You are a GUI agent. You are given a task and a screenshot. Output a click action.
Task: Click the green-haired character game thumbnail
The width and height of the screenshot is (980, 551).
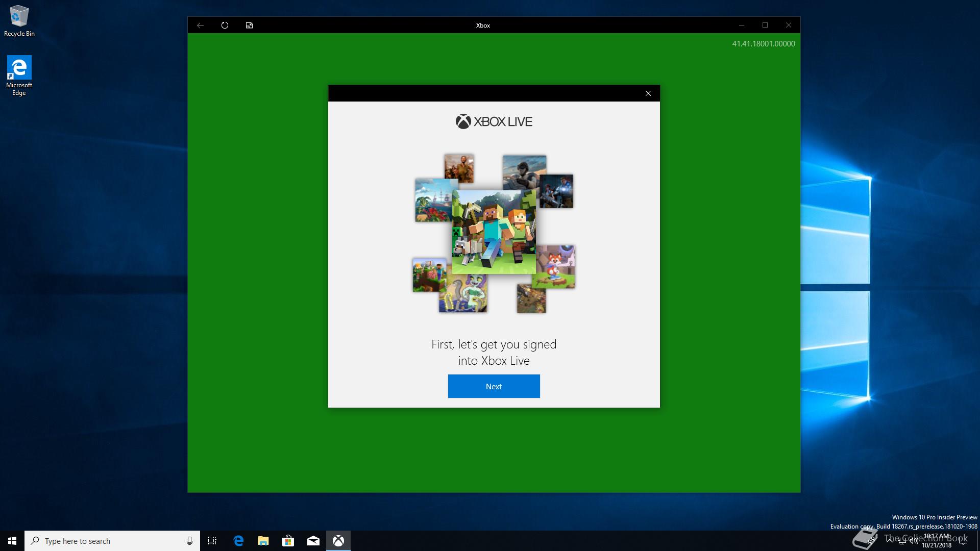point(463,293)
